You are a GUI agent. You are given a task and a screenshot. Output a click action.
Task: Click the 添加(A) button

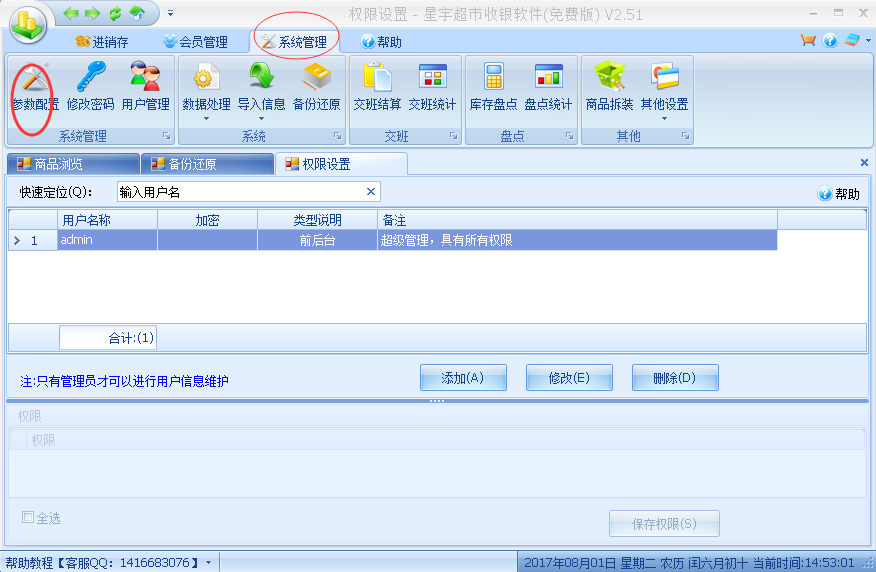(463, 378)
